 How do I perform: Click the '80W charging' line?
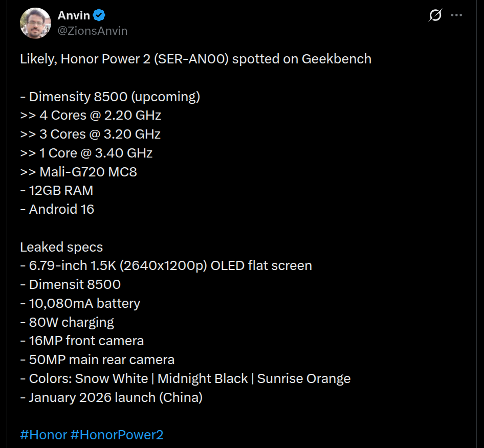(x=67, y=322)
